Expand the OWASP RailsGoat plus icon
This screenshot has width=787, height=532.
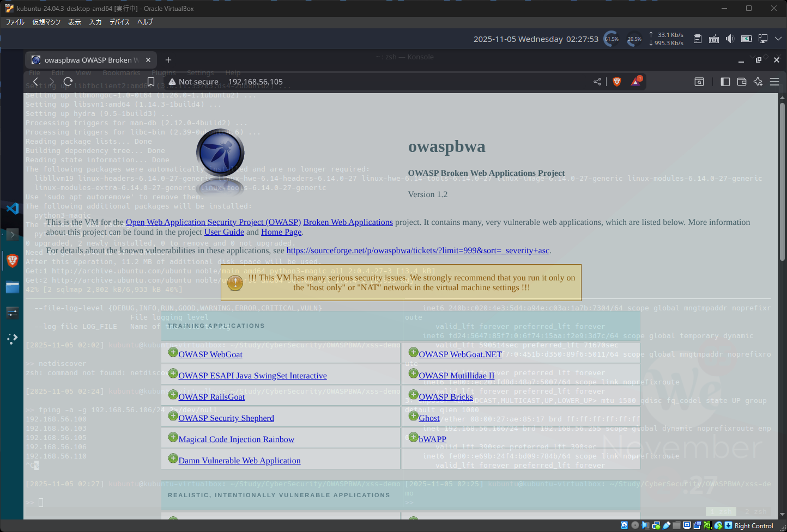[173, 395]
